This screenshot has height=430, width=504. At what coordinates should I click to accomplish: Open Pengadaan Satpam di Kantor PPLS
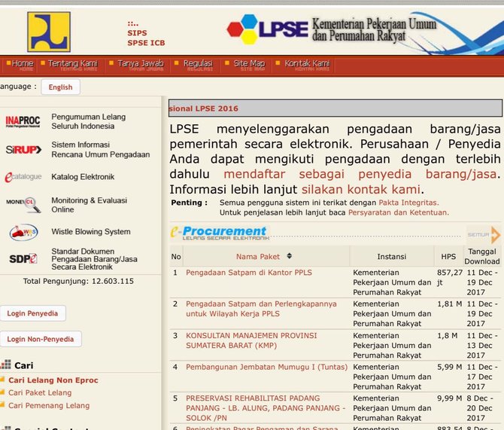249,273
